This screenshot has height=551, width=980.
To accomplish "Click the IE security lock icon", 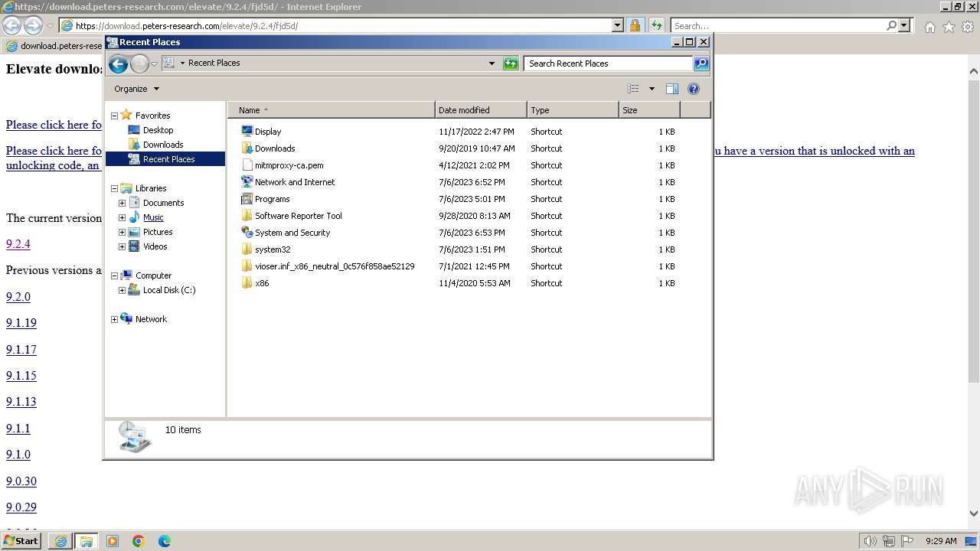I will (x=635, y=26).
